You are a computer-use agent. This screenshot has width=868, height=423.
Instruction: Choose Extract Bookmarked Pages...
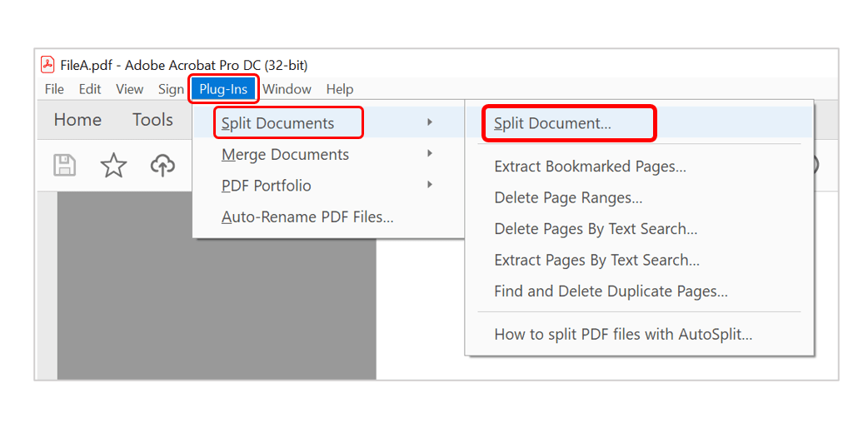coord(639,167)
